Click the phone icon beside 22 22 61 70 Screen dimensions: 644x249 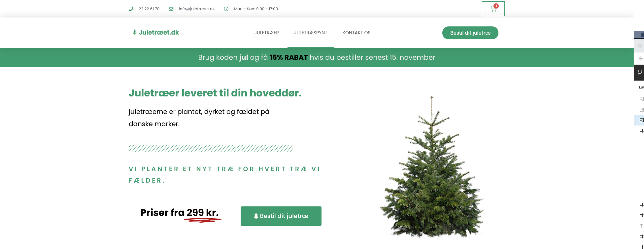click(131, 9)
